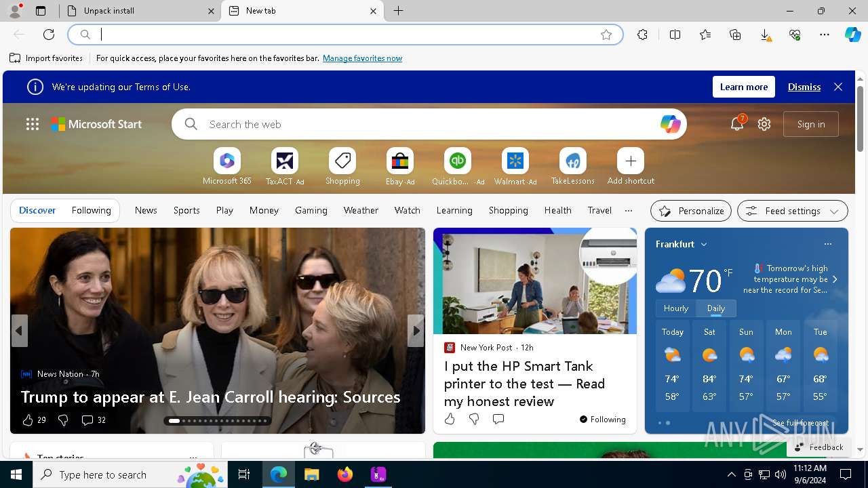
Task: Open the Ebay shortcut tile
Action: (x=400, y=167)
